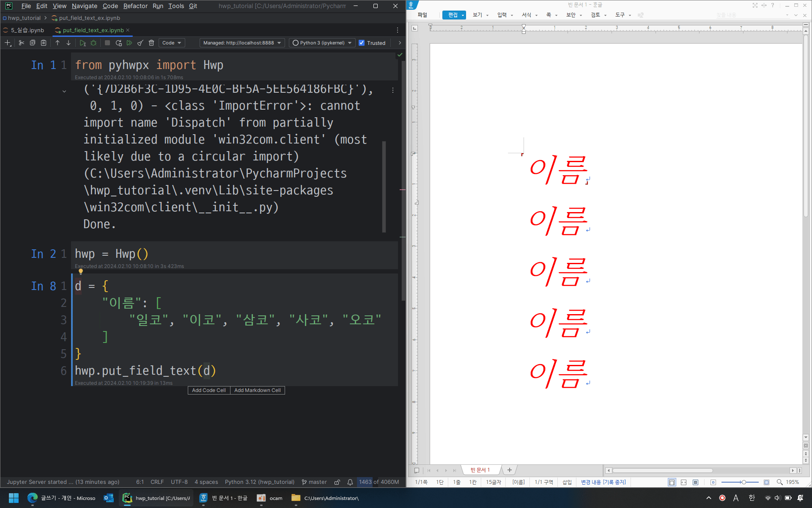Run cell and select below icon

pyautogui.click(x=82, y=43)
